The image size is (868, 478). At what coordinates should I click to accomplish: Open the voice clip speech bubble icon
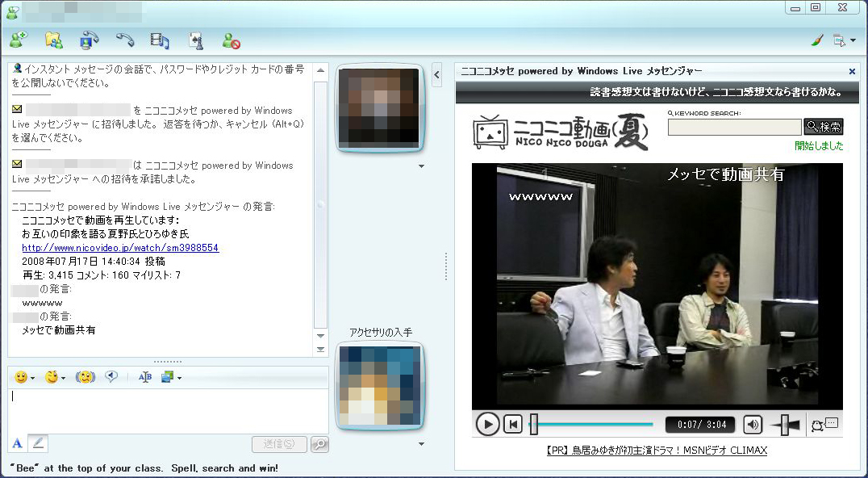click(111, 376)
